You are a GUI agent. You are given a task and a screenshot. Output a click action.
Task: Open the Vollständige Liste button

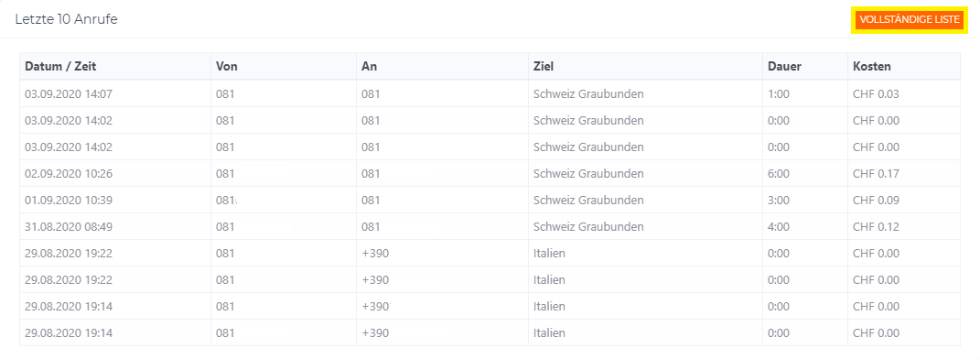point(910,20)
